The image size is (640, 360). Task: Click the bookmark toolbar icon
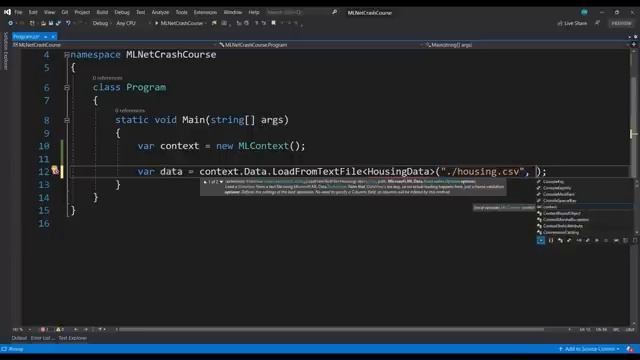(273, 23)
